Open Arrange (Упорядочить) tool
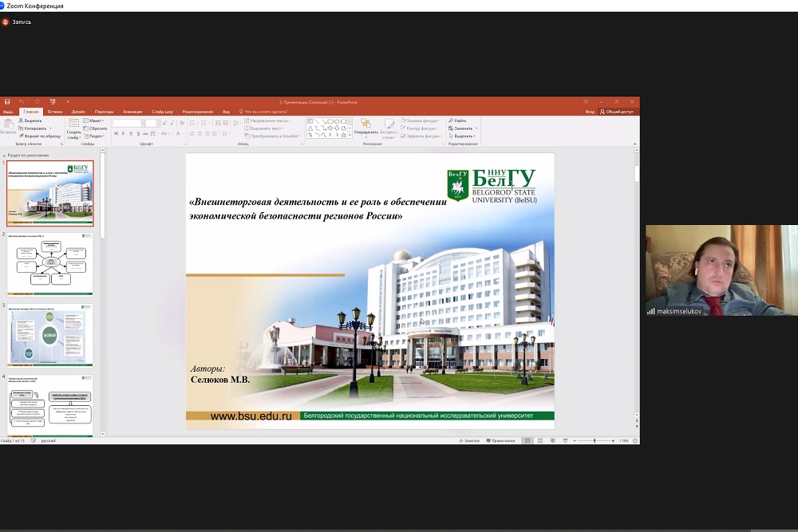Screen dimensions: 798x532 tap(365, 125)
